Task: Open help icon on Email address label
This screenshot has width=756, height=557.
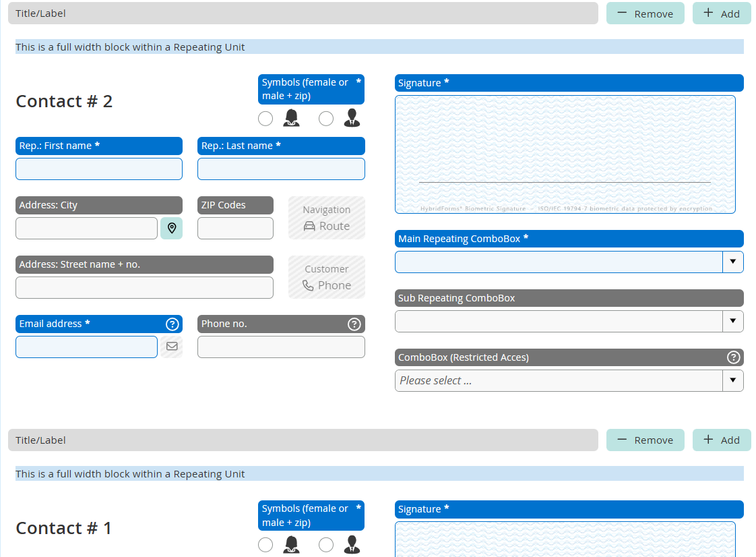Action: (x=172, y=324)
